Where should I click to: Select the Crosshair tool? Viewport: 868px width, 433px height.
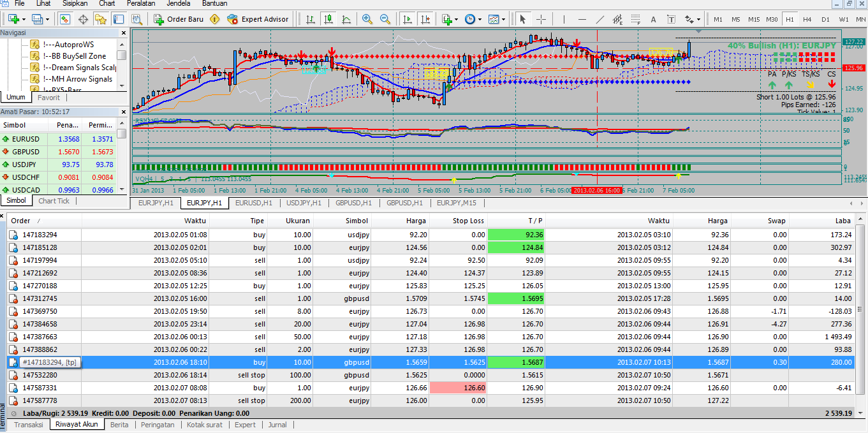pos(541,19)
